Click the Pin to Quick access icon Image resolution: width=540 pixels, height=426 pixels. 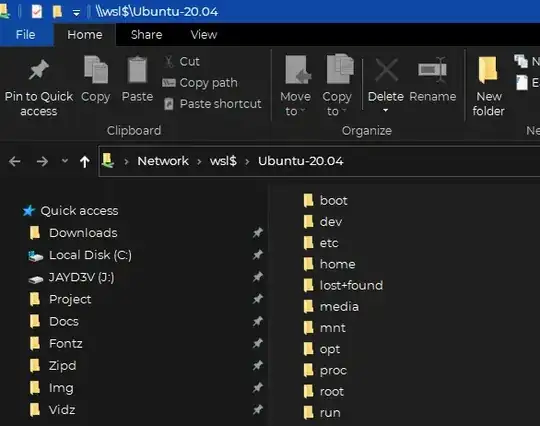(x=39, y=70)
